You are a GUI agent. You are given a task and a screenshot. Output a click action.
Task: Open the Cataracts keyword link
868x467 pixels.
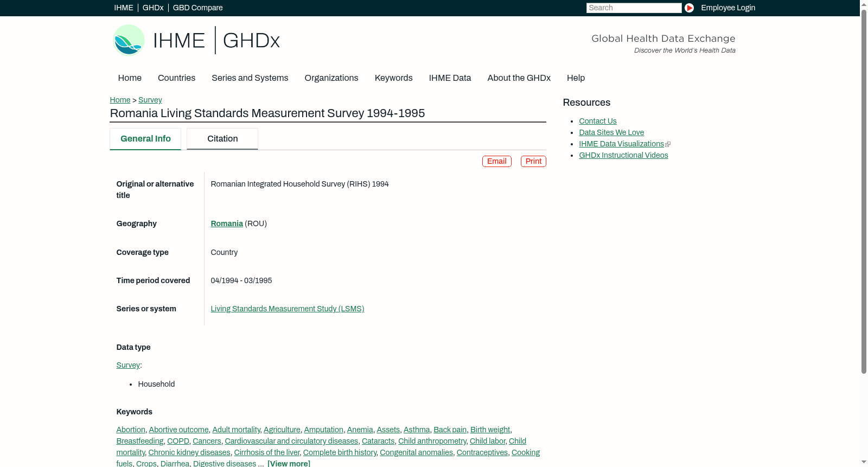click(378, 441)
